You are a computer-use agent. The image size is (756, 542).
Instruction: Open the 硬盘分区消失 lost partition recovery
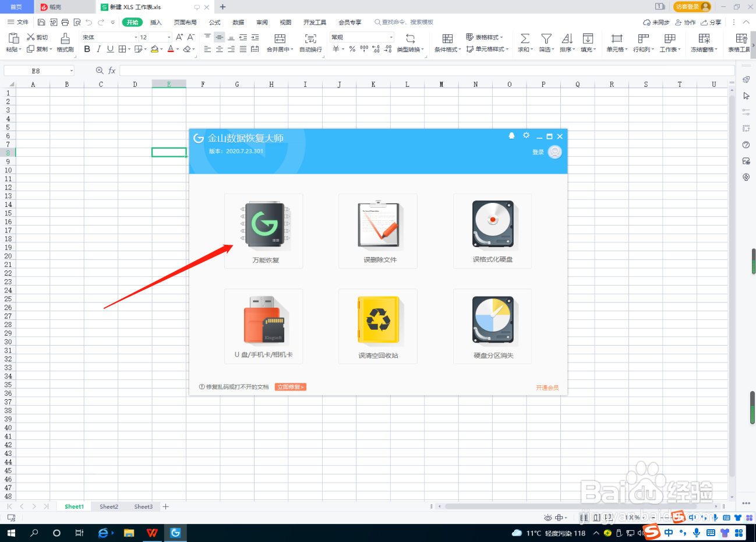coord(493,326)
